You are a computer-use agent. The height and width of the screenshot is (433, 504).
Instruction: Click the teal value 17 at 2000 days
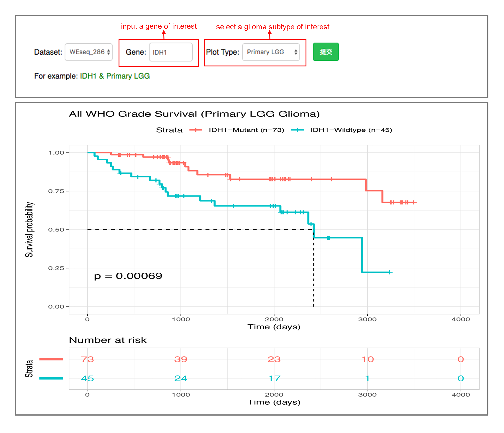274,378
